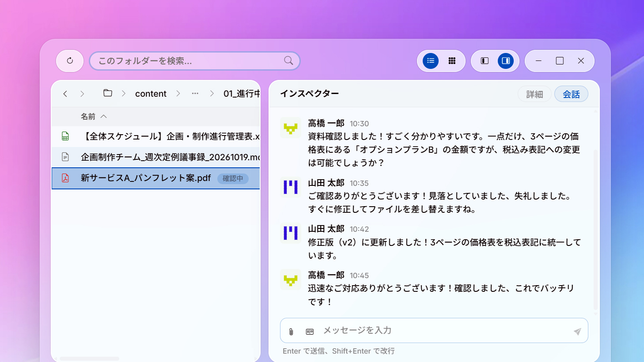This screenshot has height=362, width=644.
Task: Click the conversation vertical scrollbar
Action: tap(595, 230)
